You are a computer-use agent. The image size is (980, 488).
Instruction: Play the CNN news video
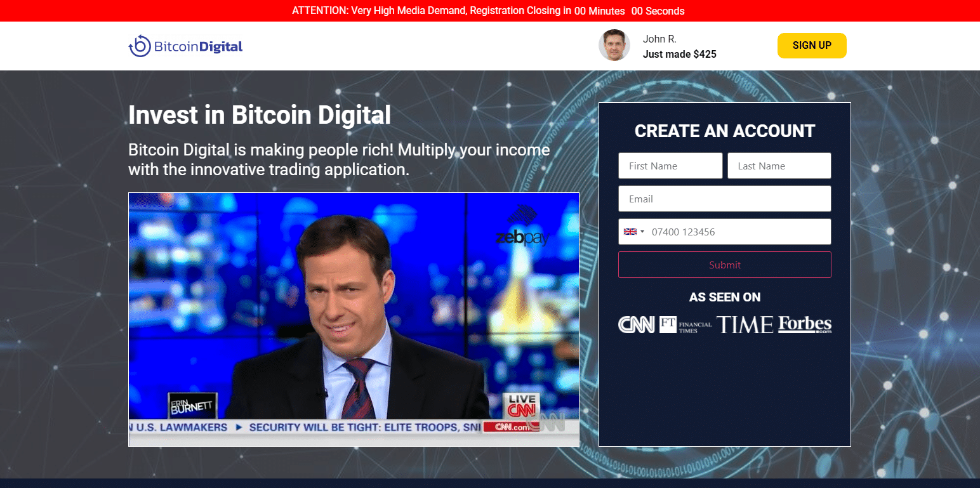click(x=354, y=319)
